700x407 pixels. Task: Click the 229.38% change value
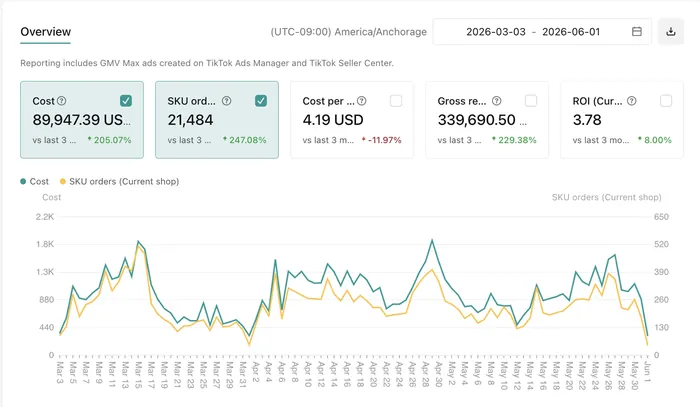tap(517, 140)
